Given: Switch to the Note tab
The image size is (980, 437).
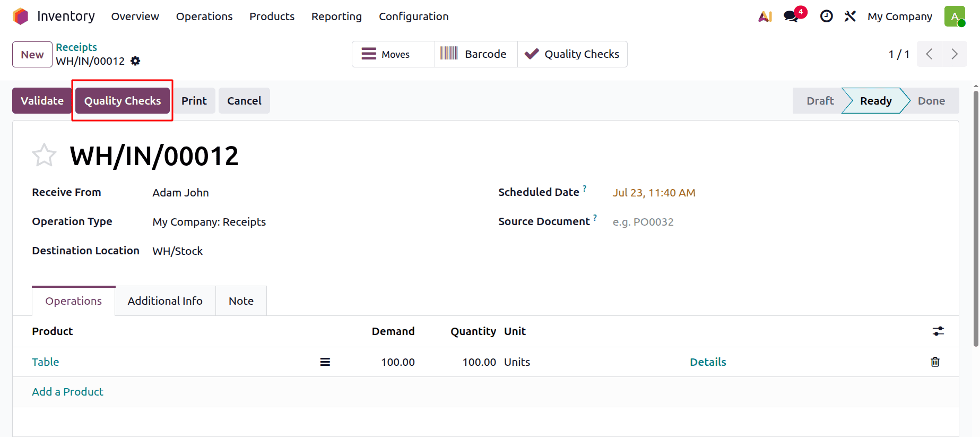Looking at the screenshot, I should coord(241,301).
